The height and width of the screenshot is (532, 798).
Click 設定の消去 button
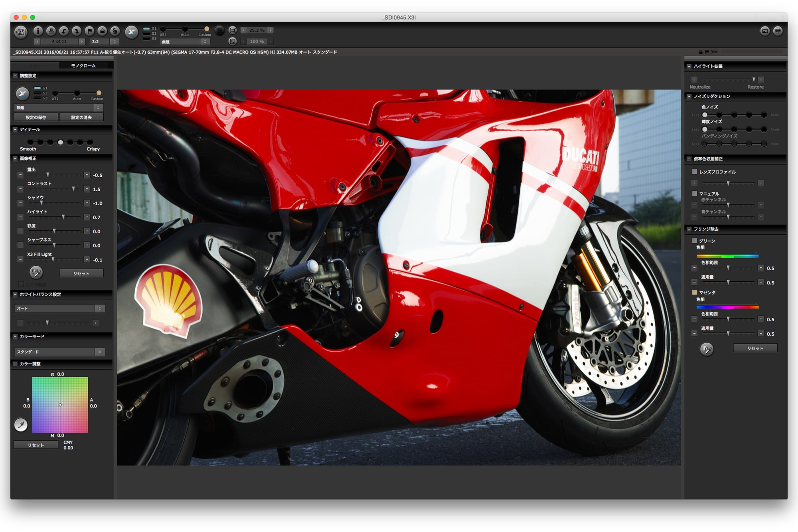pyautogui.click(x=81, y=117)
